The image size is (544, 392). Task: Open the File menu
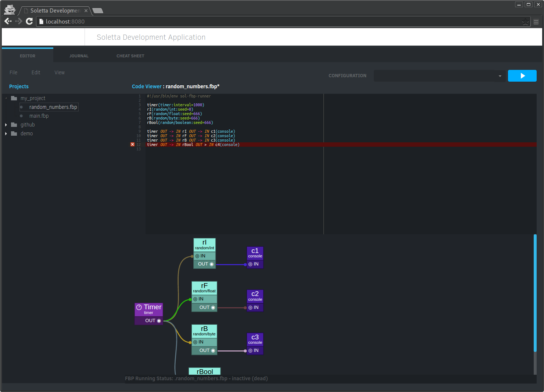(14, 72)
